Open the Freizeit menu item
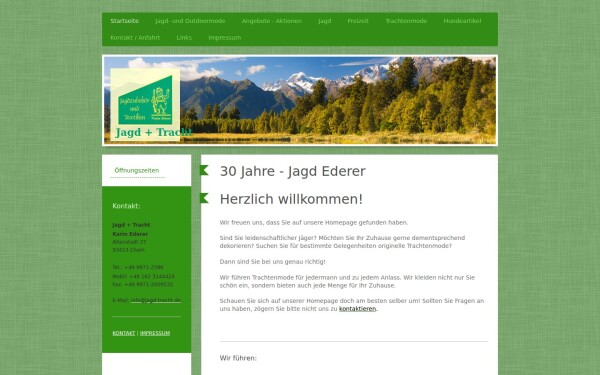600x375 pixels. (358, 21)
